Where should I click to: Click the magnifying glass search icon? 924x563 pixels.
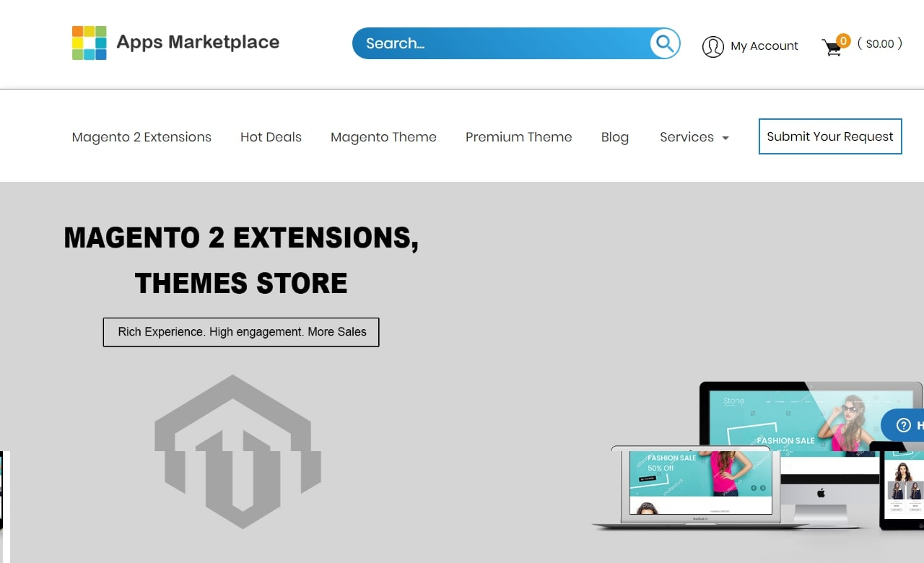(664, 43)
